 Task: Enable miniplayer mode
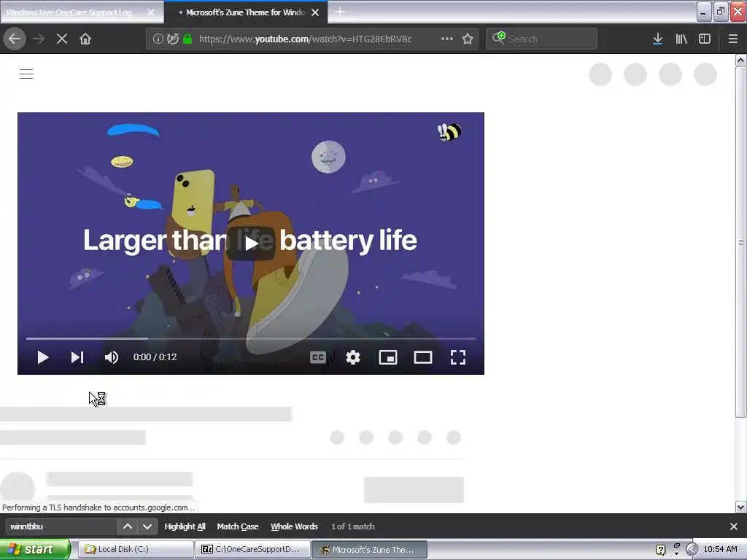tap(388, 357)
